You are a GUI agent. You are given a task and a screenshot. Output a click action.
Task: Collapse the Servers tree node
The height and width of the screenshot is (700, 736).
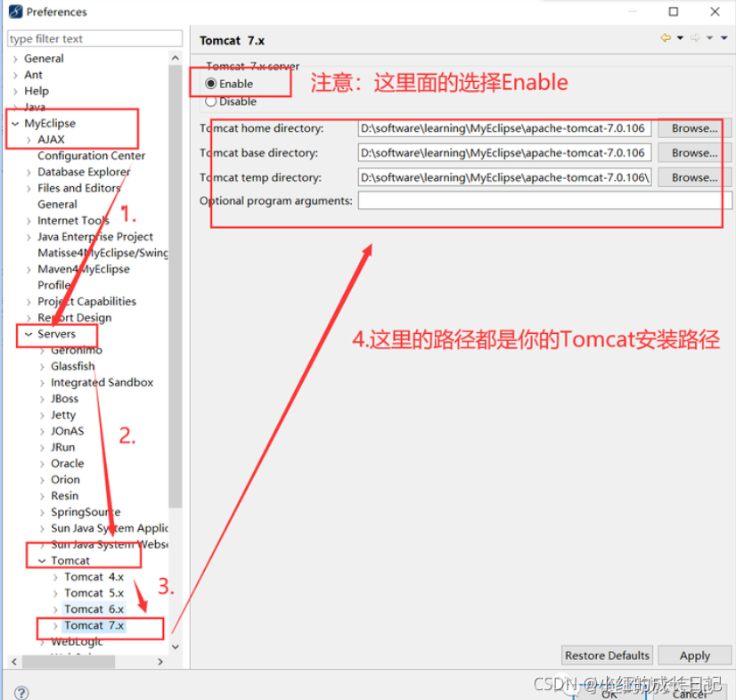(29, 334)
